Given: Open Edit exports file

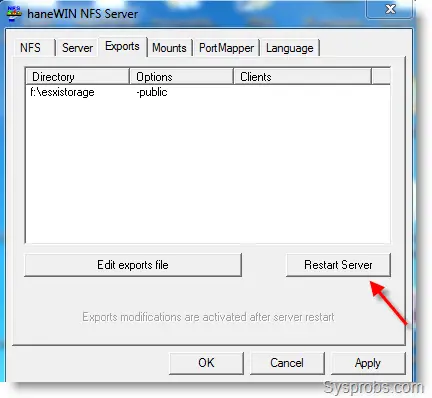Looking at the screenshot, I should pos(133,265).
